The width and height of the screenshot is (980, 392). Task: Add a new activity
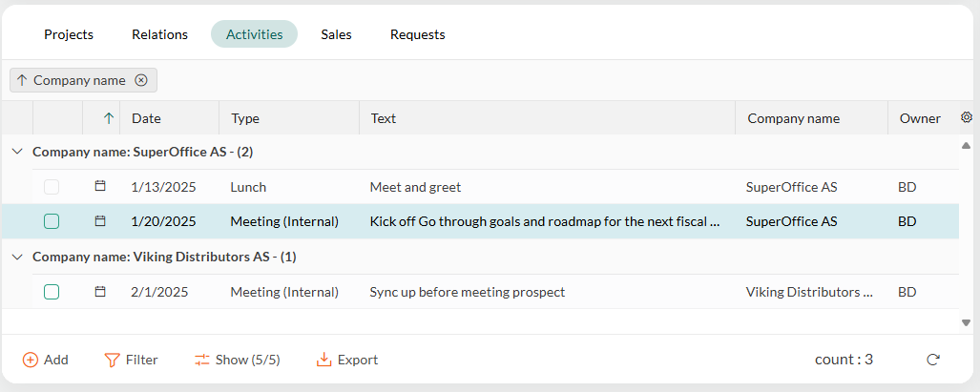[46, 360]
